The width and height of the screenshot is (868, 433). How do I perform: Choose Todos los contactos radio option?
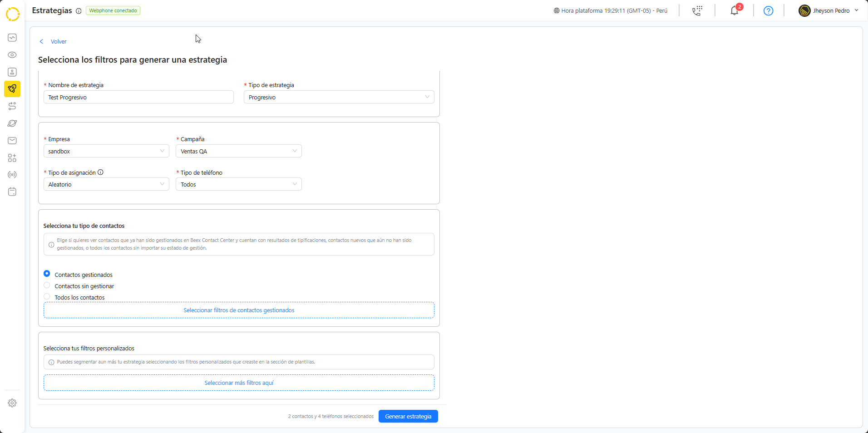(47, 297)
